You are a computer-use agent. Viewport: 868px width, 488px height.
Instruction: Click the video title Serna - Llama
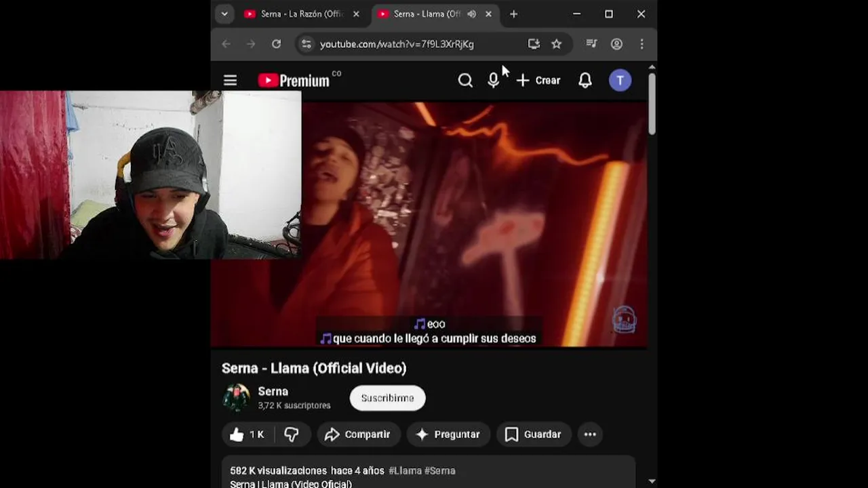(314, 368)
